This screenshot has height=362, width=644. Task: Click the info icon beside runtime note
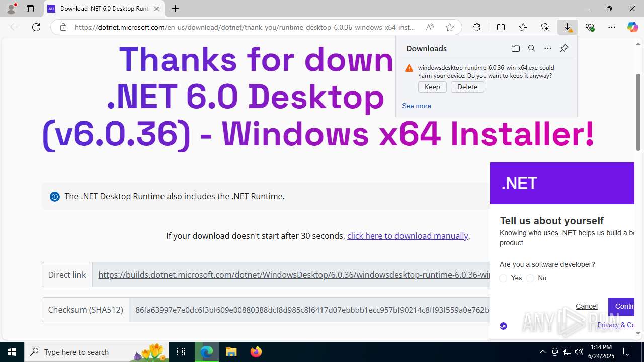pos(55,197)
